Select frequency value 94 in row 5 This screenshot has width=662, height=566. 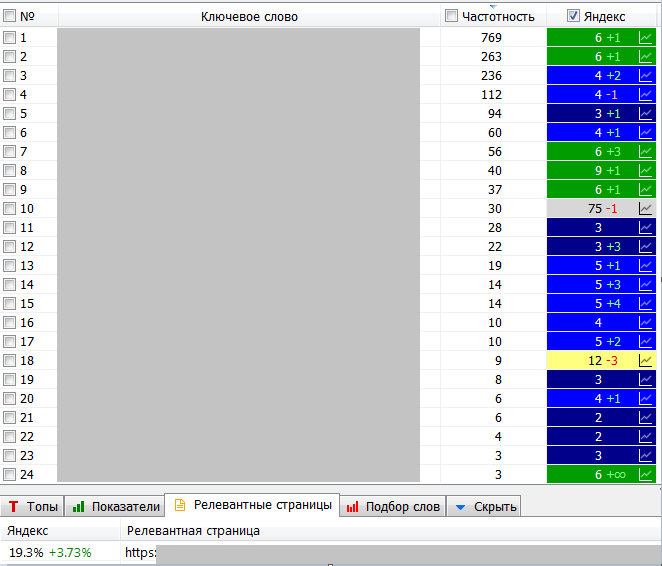(495, 114)
